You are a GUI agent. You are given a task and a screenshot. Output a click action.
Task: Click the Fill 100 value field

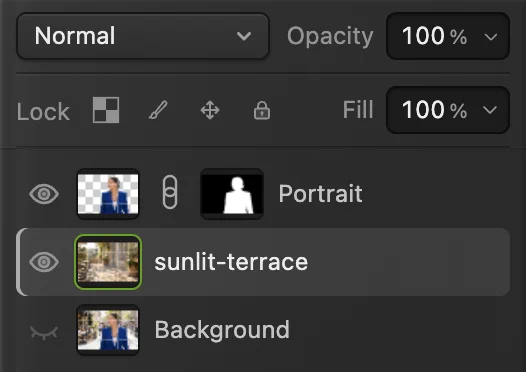[448, 110]
